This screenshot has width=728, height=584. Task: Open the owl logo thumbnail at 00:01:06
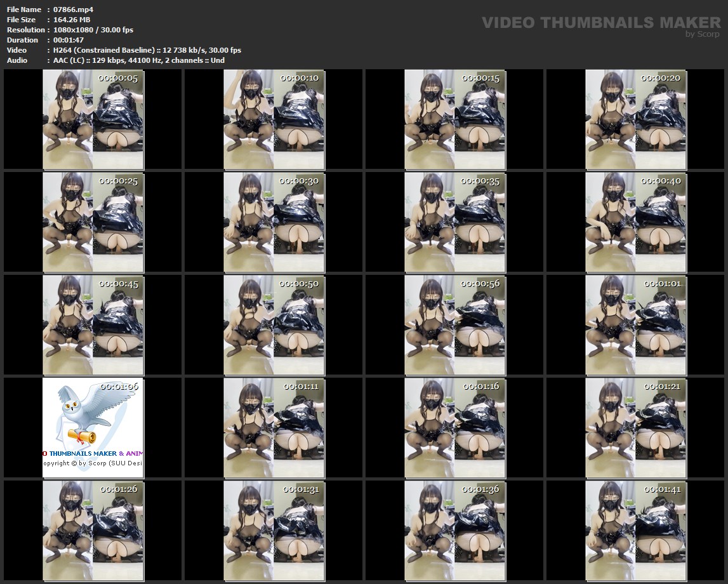(93, 428)
